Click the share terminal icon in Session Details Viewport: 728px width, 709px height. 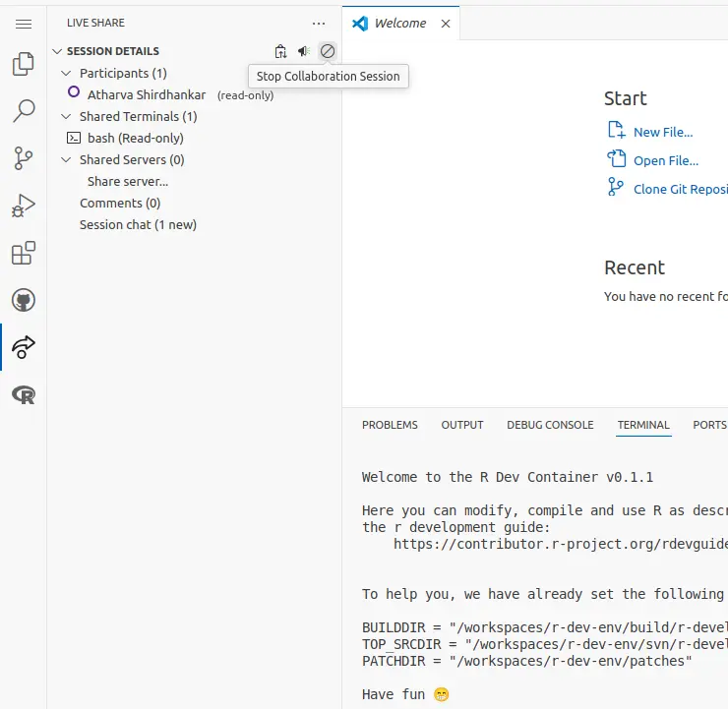[280, 51]
